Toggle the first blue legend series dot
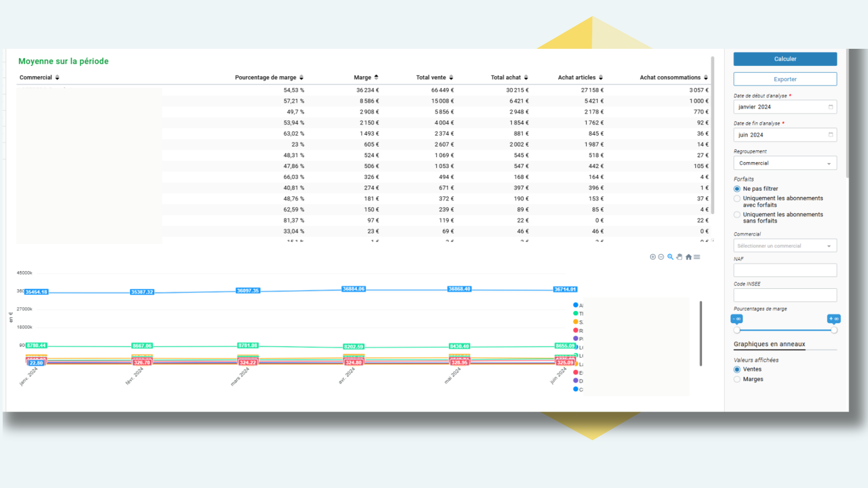 coord(576,305)
